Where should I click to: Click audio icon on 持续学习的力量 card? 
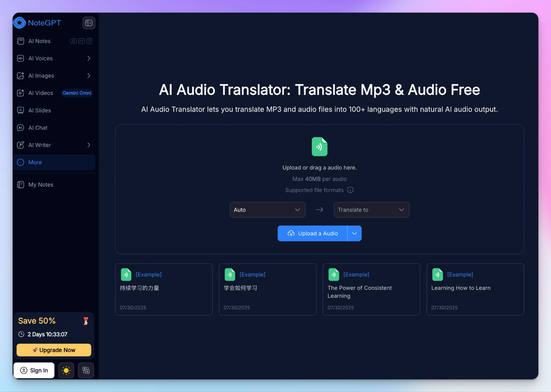(x=126, y=275)
